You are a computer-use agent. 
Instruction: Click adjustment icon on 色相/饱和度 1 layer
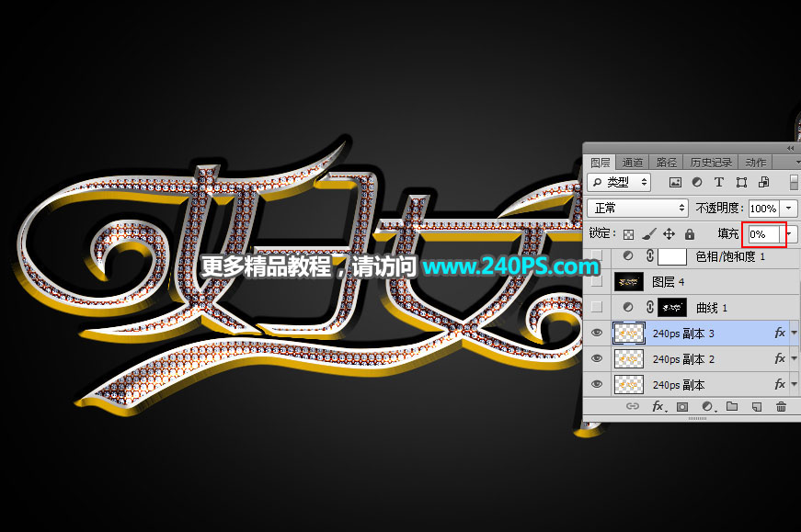[x=628, y=255]
